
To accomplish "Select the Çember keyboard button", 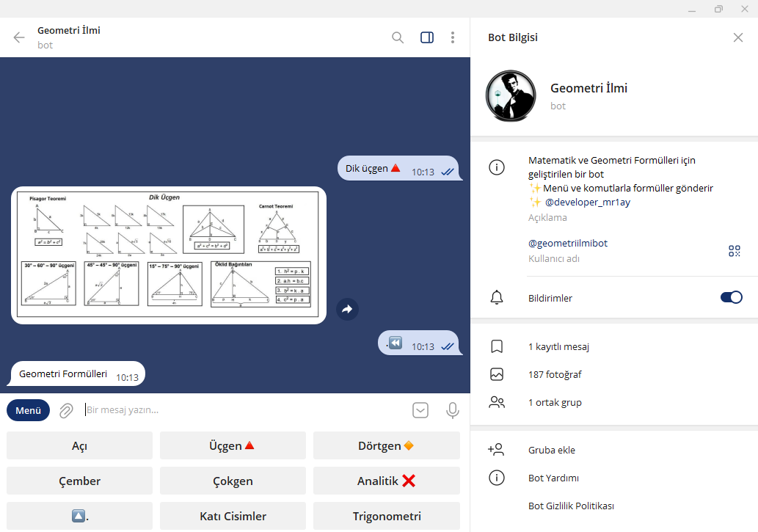I will pyautogui.click(x=79, y=481).
